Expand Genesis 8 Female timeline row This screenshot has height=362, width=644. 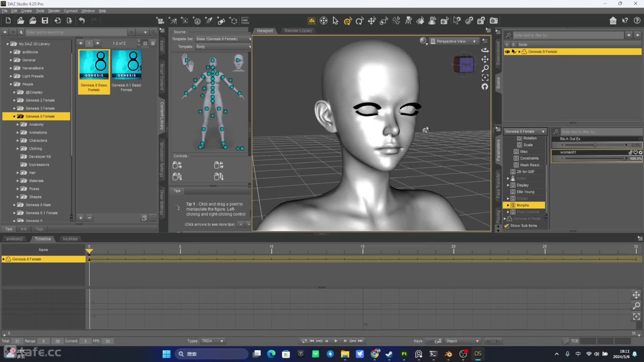pos(4,259)
